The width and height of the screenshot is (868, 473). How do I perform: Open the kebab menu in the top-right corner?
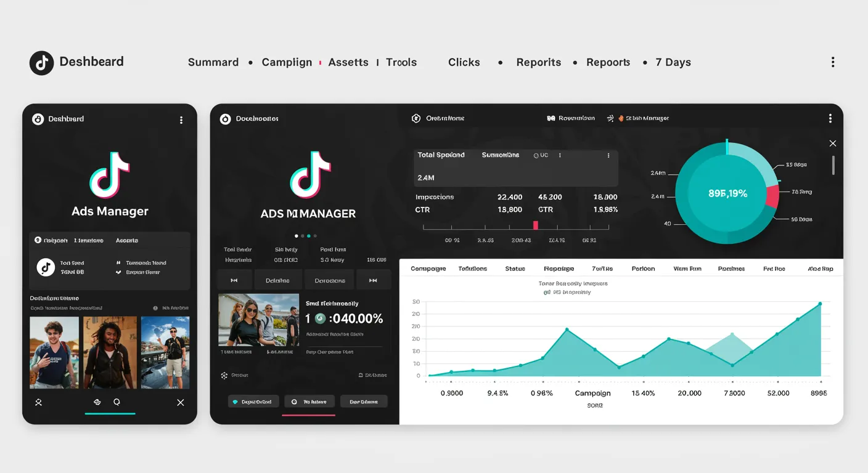(833, 62)
